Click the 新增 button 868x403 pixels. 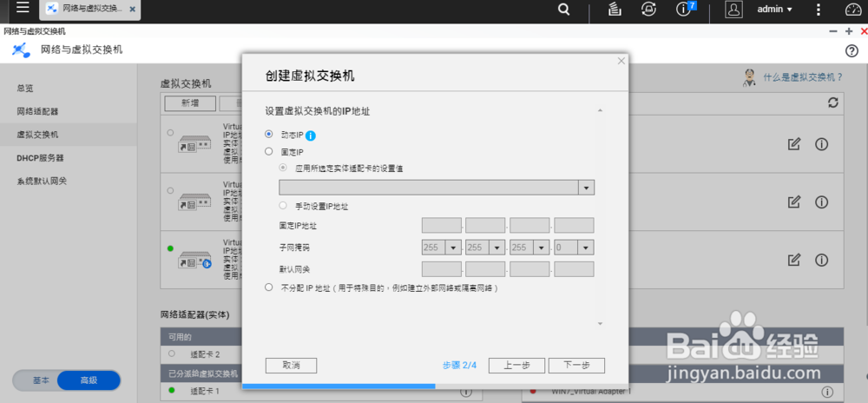tap(190, 103)
